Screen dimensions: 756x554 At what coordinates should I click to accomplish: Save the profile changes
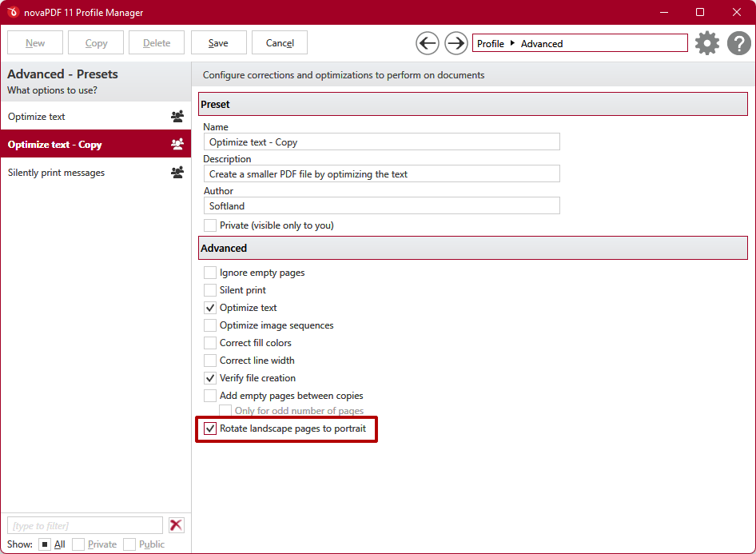click(x=218, y=43)
